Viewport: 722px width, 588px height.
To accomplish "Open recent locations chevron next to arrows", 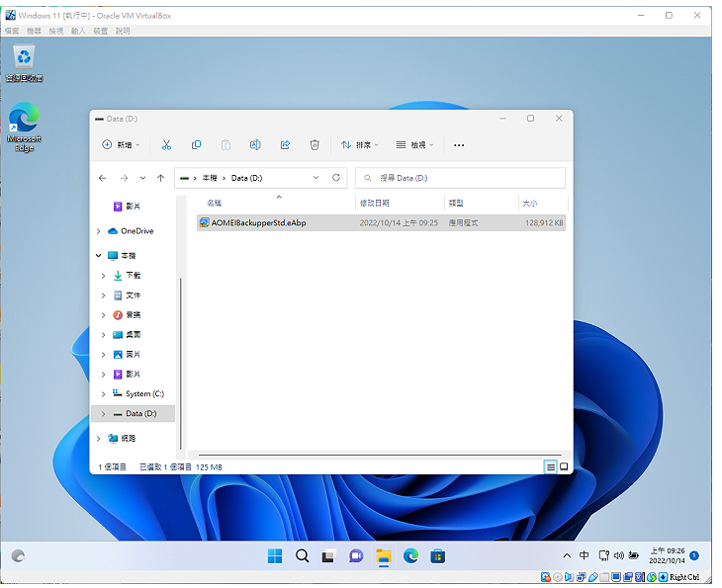I will click(x=142, y=178).
